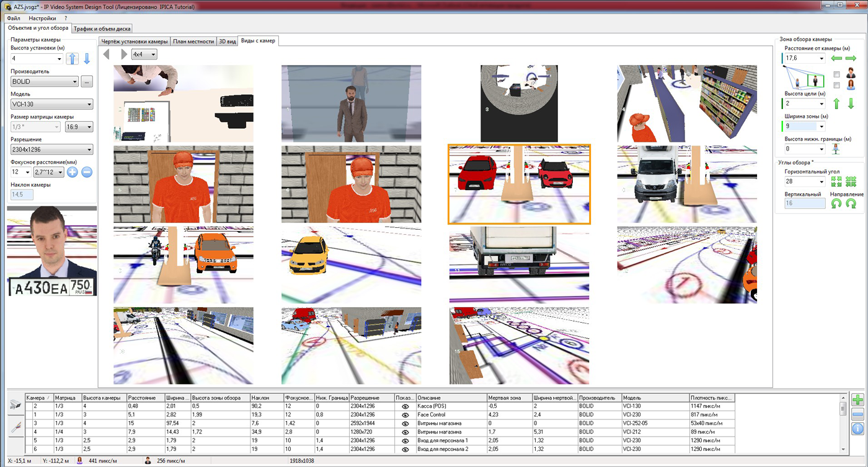Screen dimensions: 868x467
Task: Increase camera distance with green right arrow
Action: pos(851,58)
